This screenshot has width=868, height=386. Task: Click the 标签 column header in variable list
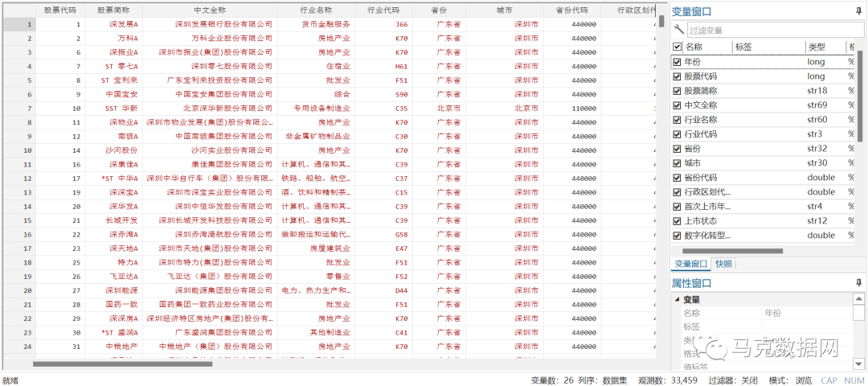[769, 47]
